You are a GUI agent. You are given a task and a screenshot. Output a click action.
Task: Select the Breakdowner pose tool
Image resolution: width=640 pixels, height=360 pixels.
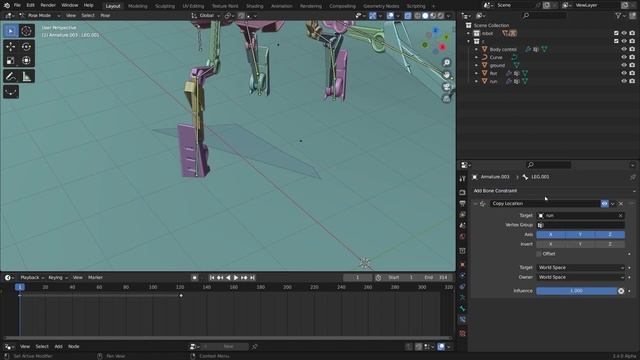click(11, 92)
